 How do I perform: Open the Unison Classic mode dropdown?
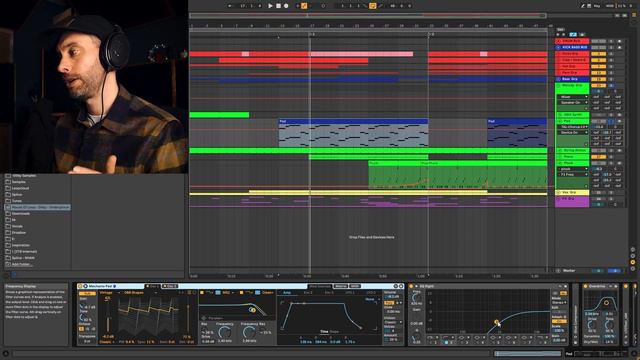point(392,322)
